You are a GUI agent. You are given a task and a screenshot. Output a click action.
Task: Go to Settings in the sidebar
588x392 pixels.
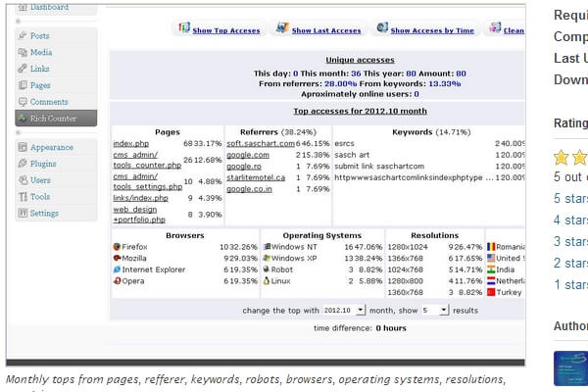(44, 213)
